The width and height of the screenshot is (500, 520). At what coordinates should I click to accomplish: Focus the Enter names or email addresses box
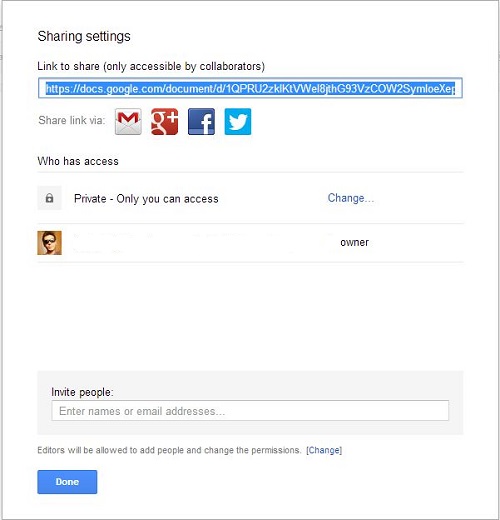(x=250, y=411)
